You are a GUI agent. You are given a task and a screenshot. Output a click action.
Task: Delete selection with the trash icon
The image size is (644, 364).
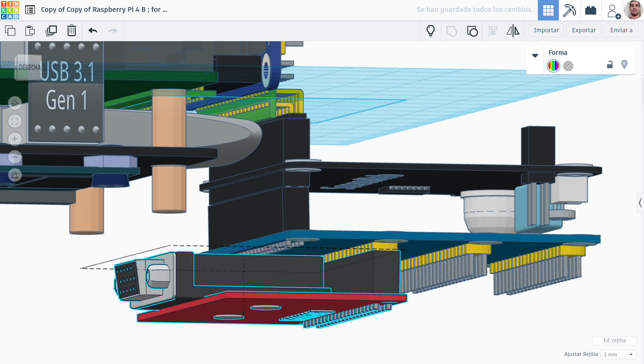pyautogui.click(x=72, y=31)
